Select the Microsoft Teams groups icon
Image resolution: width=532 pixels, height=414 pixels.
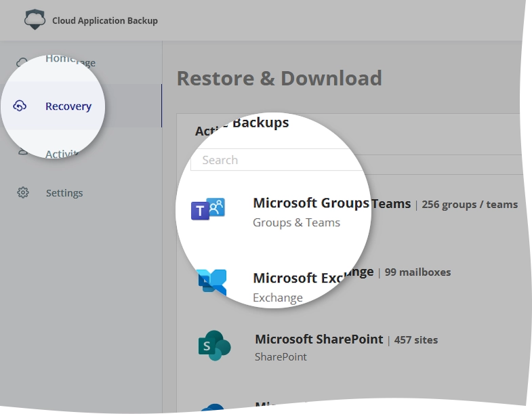tap(208, 209)
